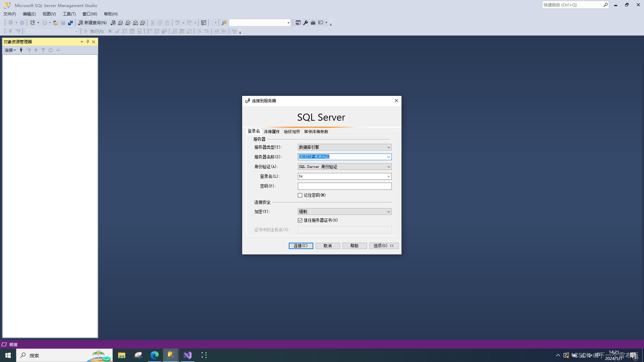Uncheck trust server certificate checkbox
This screenshot has height=362, width=644.
coord(300,220)
